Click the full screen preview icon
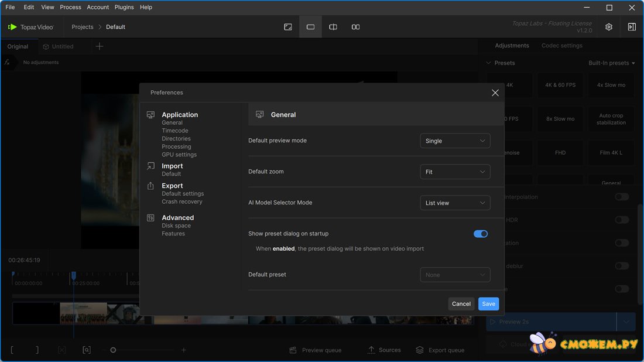This screenshot has height=362, width=644. 288,27
